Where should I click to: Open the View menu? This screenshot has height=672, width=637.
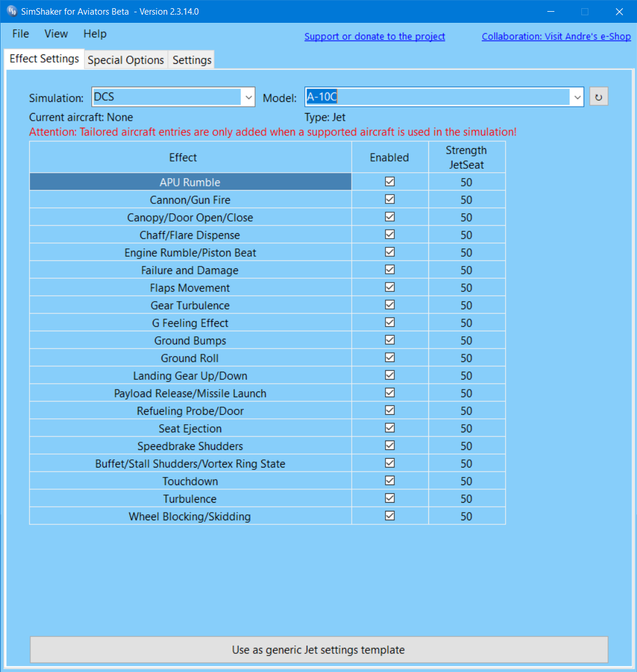pos(56,34)
